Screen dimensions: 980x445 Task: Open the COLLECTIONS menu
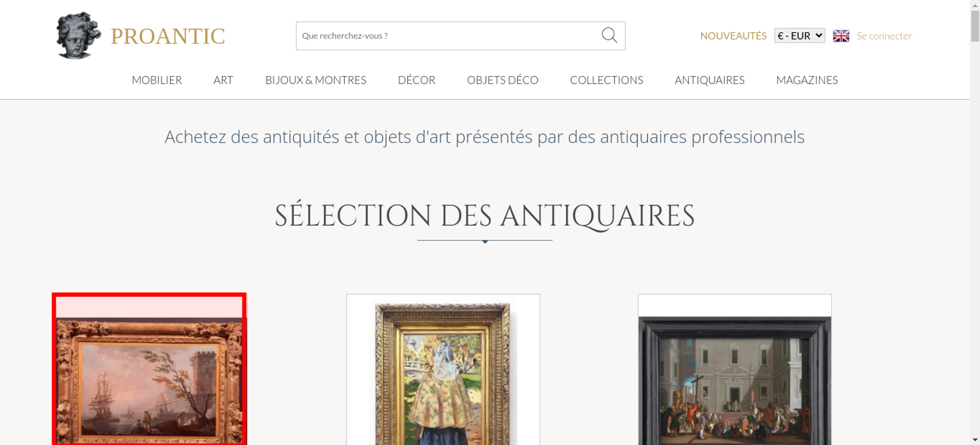pos(606,80)
